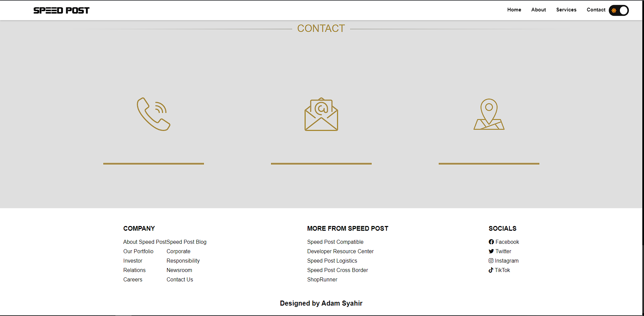The height and width of the screenshot is (316, 644).
Task: Click the ShopRunner link
Action: click(x=322, y=279)
